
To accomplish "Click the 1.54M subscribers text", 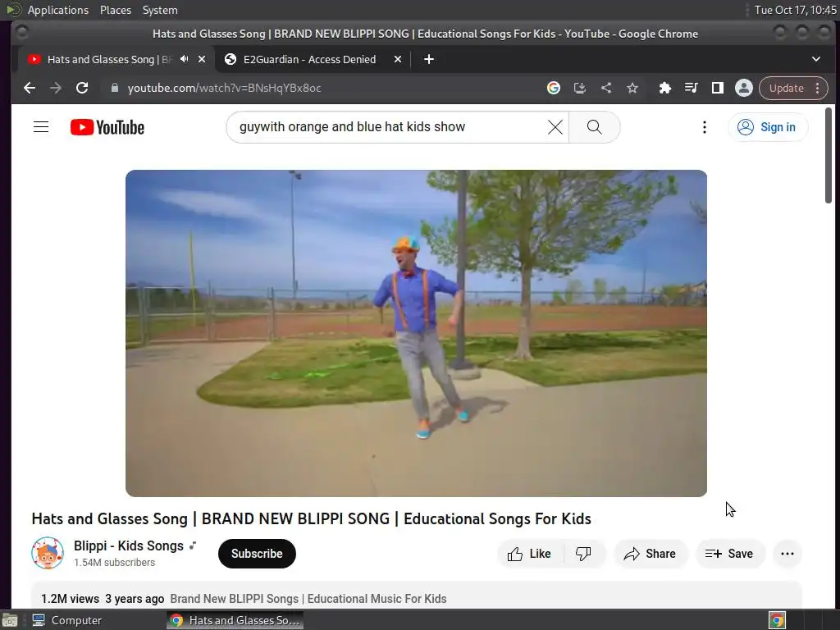I will [114, 563].
